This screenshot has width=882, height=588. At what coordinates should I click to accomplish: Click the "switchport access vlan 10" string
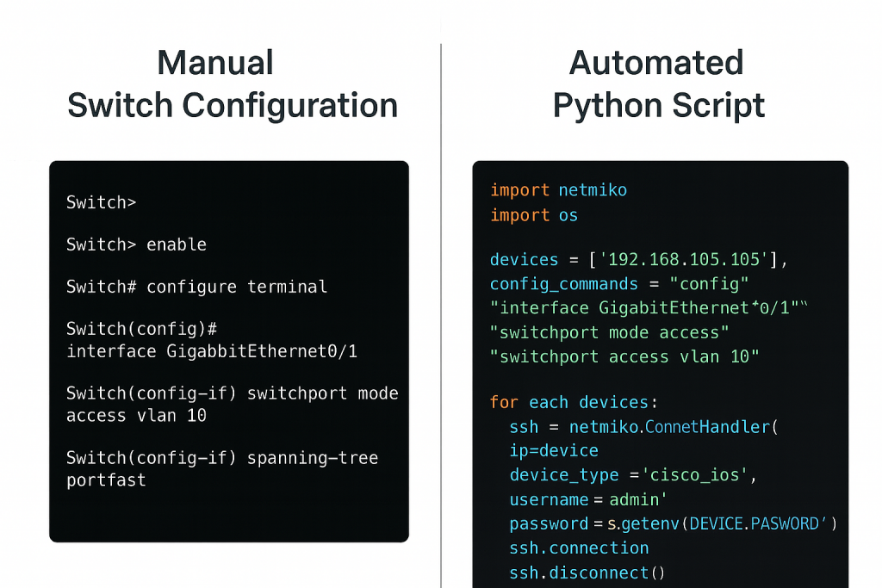tap(624, 356)
